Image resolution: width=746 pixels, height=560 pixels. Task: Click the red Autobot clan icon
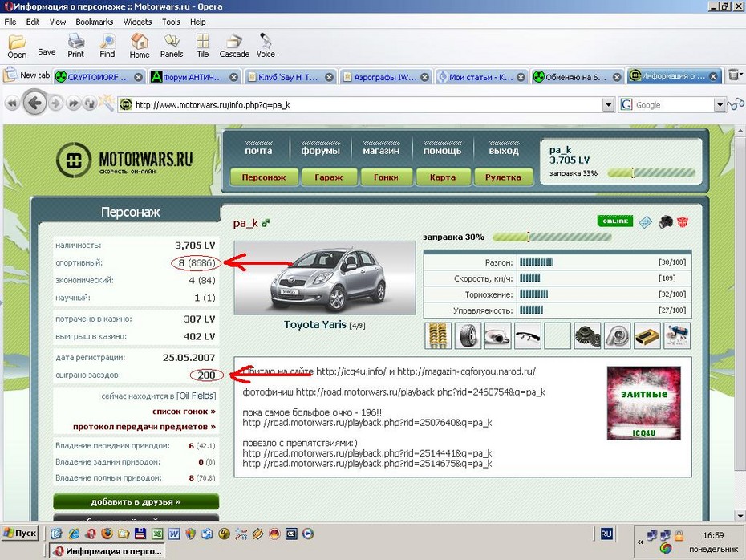pos(683,221)
